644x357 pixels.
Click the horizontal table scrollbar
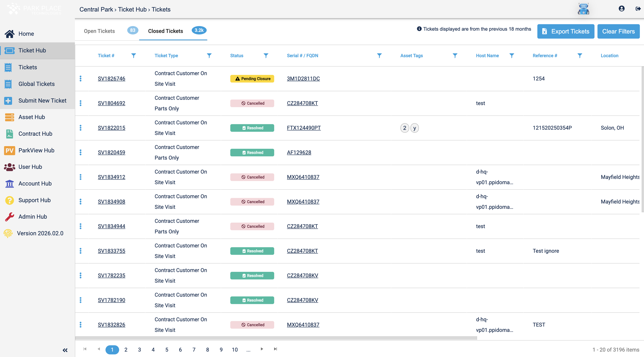pyautogui.click(x=276, y=338)
